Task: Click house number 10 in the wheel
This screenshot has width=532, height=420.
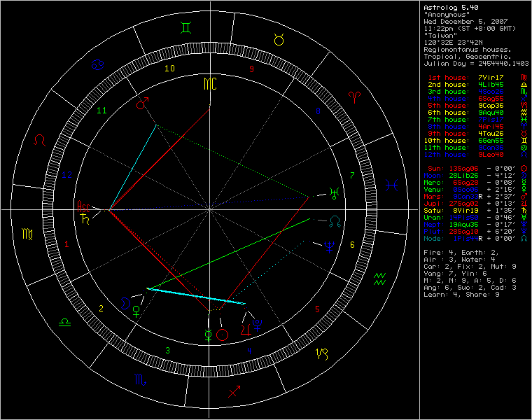Action: coord(169,69)
